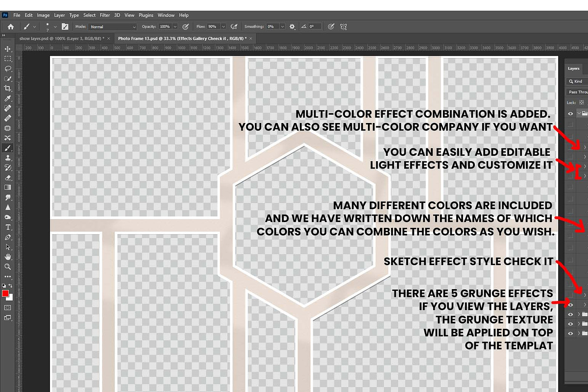Open the Flow slider dropdown arrow
Screen dimensions: 588x392
pos(224,26)
